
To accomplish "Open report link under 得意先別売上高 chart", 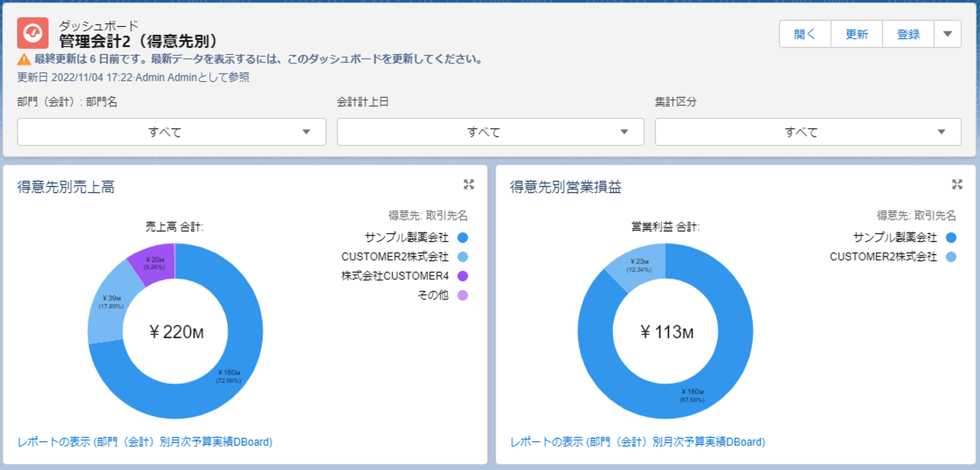I will point(145,442).
